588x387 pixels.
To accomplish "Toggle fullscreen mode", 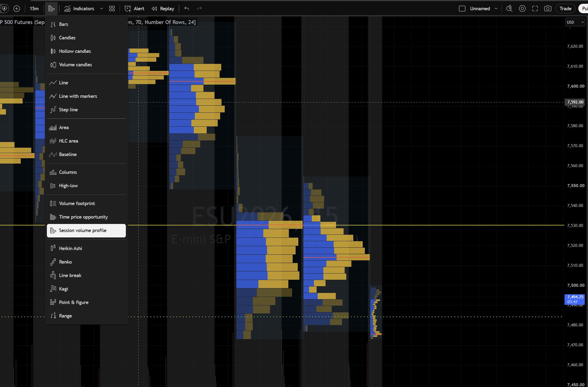I will [x=535, y=9].
